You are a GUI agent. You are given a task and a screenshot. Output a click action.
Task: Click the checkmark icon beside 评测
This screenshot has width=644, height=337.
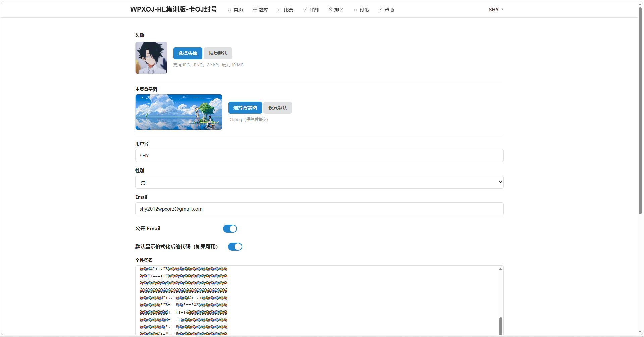pyautogui.click(x=305, y=10)
